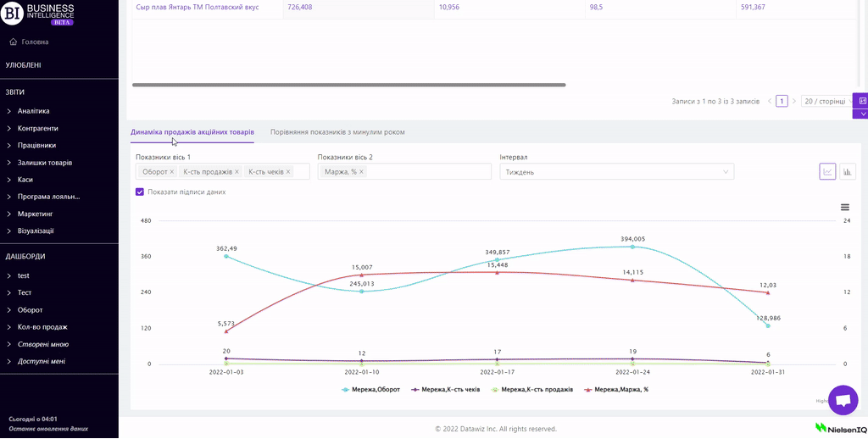
Task: Remove the Оборот tag from axis 1
Action: (172, 172)
